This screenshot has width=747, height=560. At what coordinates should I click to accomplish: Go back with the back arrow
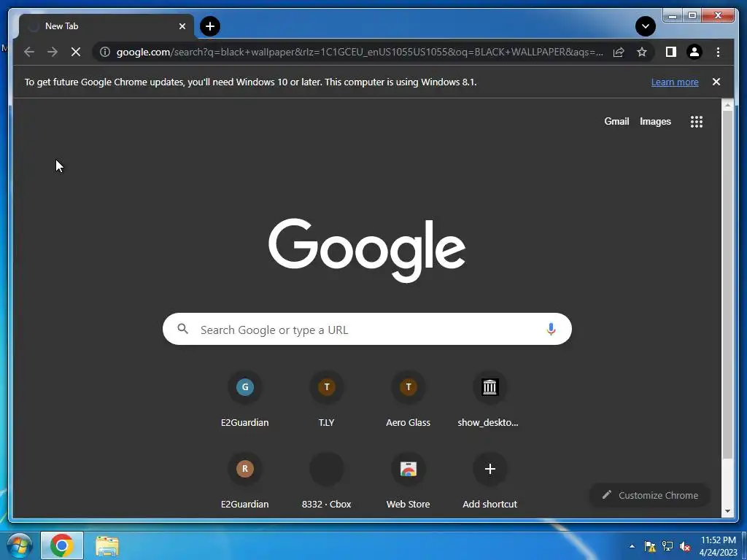(29, 52)
